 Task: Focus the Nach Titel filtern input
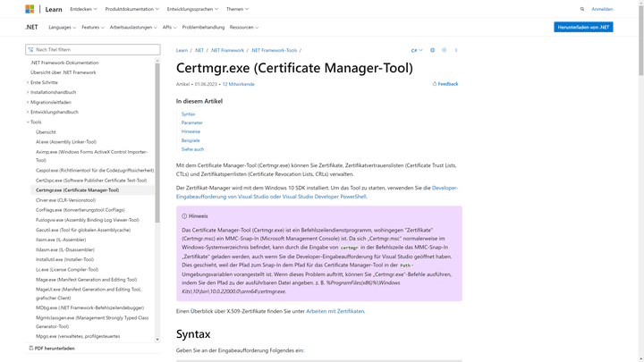(x=93, y=50)
